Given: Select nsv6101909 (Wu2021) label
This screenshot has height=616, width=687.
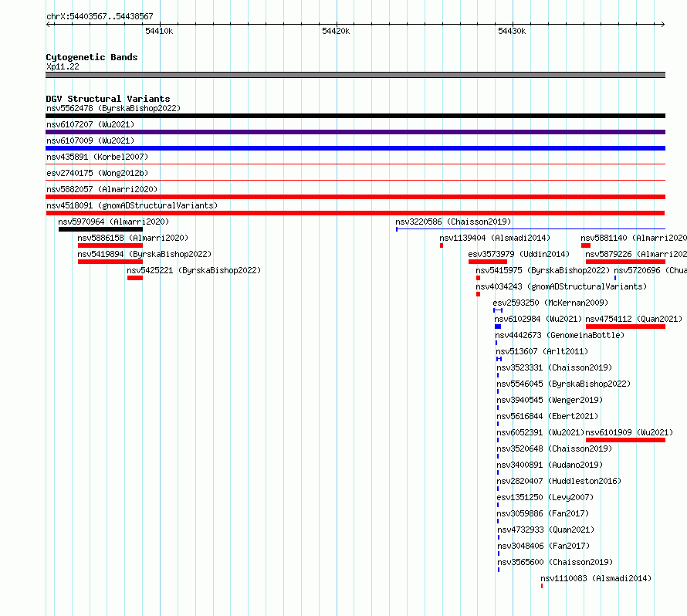Looking at the screenshot, I should pos(629,432).
